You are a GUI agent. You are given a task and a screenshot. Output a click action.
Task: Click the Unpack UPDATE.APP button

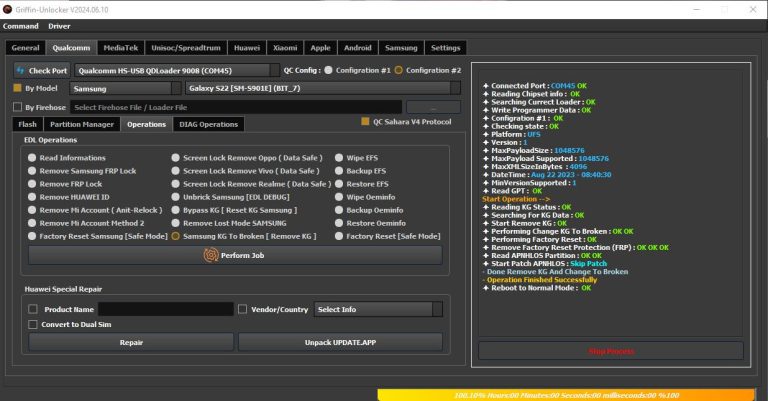[340, 342]
